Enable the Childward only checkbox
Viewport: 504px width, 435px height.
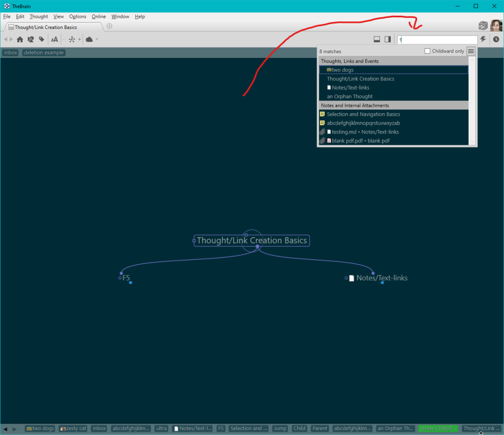coord(427,51)
